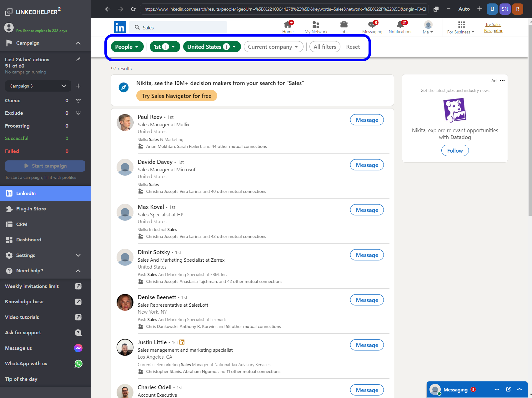Image resolution: width=532 pixels, height=398 pixels.
Task: Click Try Sales Navigator for free
Action: point(177,96)
